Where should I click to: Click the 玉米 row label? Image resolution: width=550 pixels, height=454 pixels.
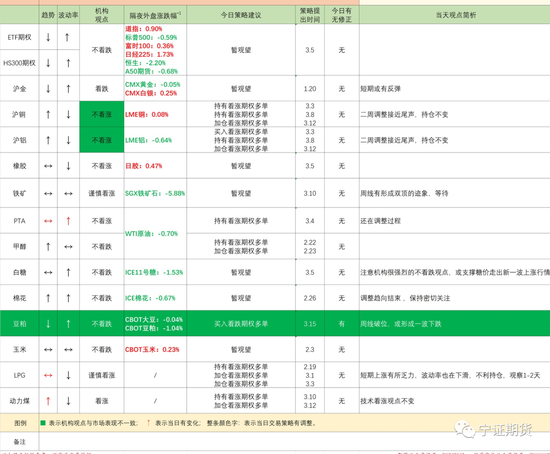19,349
